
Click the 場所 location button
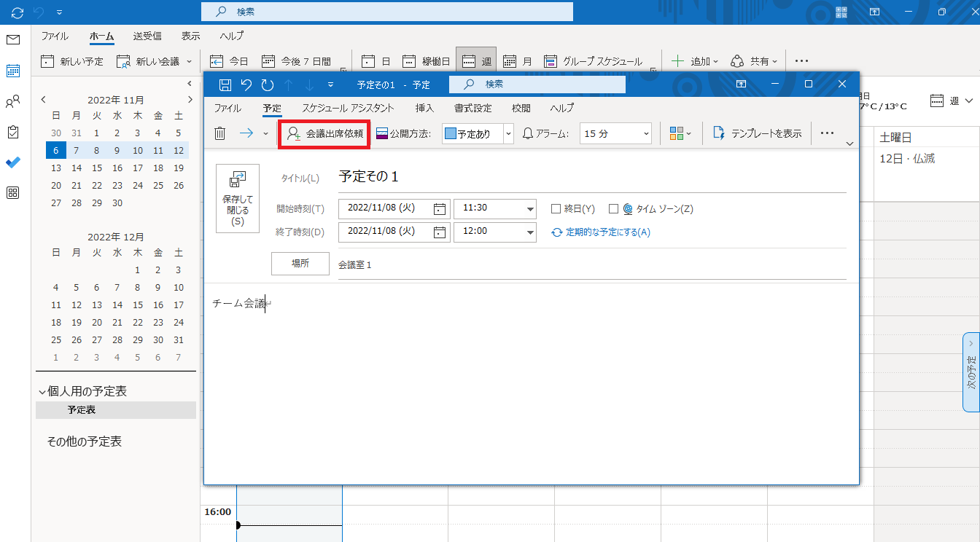click(300, 264)
